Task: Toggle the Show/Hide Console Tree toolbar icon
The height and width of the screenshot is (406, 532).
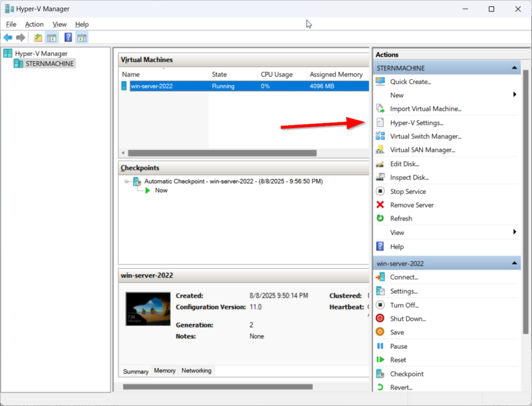Action: [x=52, y=38]
